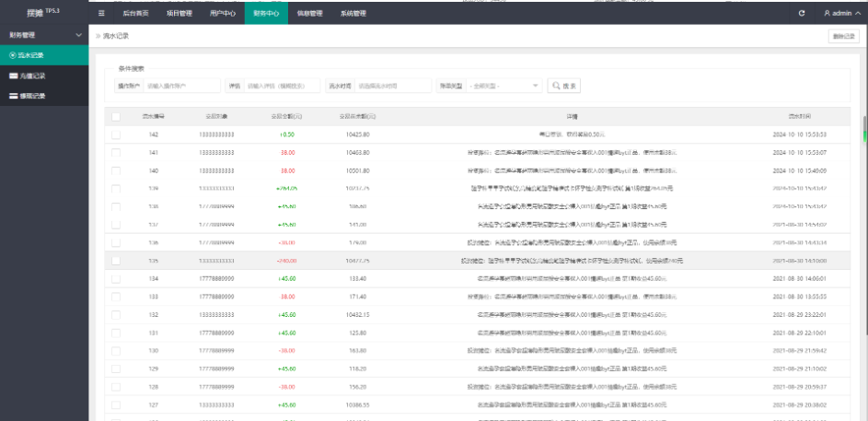The image size is (868, 421).
Task: Open 流水记录 in the sidebar
Action: (44, 55)
